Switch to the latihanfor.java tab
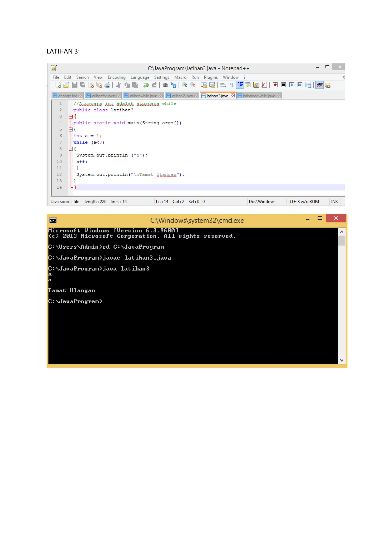 [x=103, y=96]
